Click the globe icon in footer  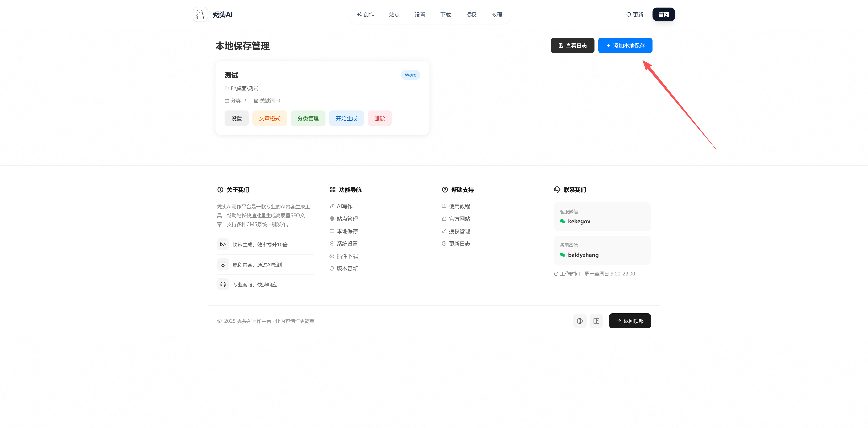click(x=580, y=321)
